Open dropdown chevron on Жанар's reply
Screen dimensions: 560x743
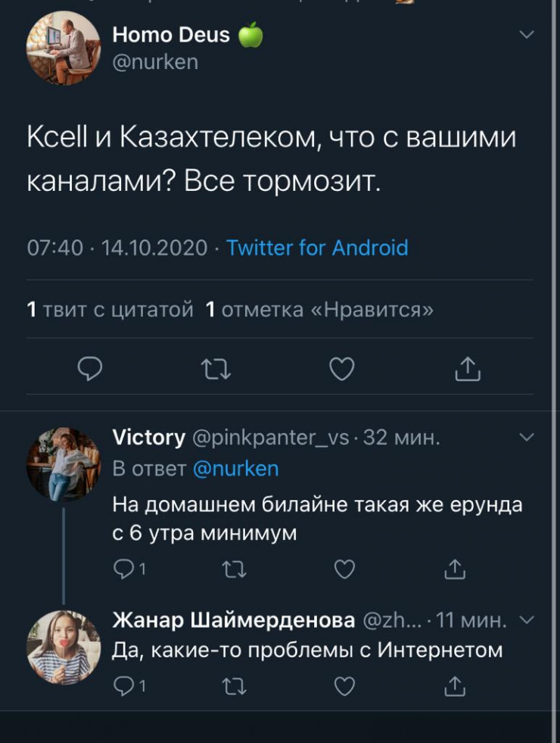coord(528,620)
